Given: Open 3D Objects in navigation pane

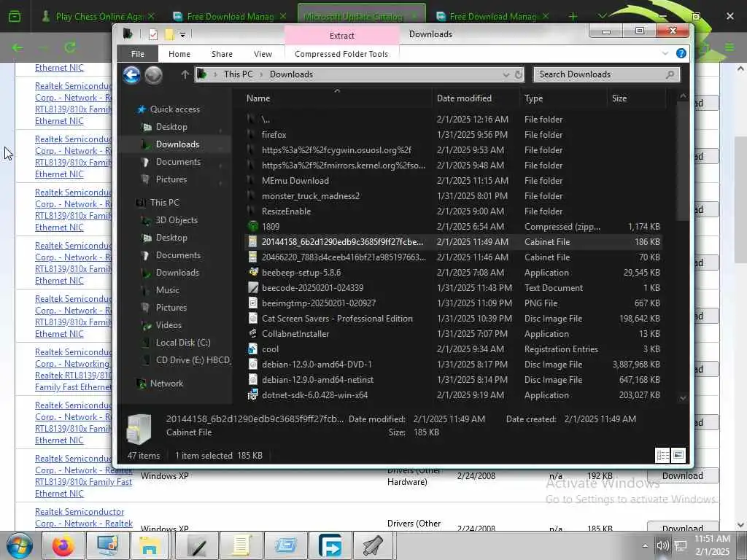Looking at the screenshot, I should point(177,220).
